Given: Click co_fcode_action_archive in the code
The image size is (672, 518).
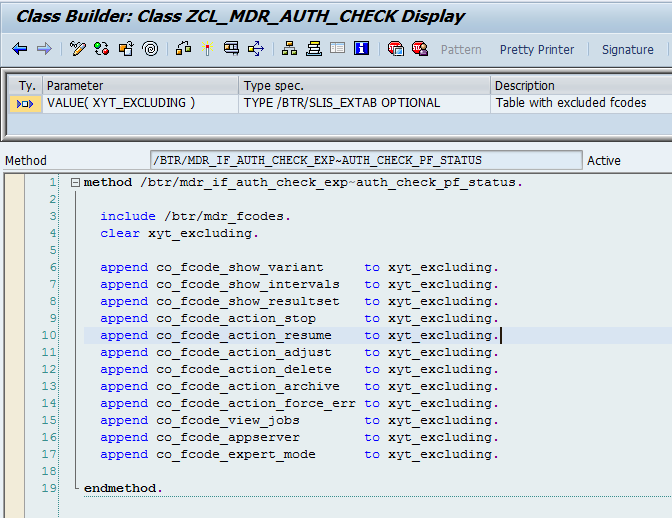Looking at the screenshot, I should pyautogui.click(x=248, y=387).
